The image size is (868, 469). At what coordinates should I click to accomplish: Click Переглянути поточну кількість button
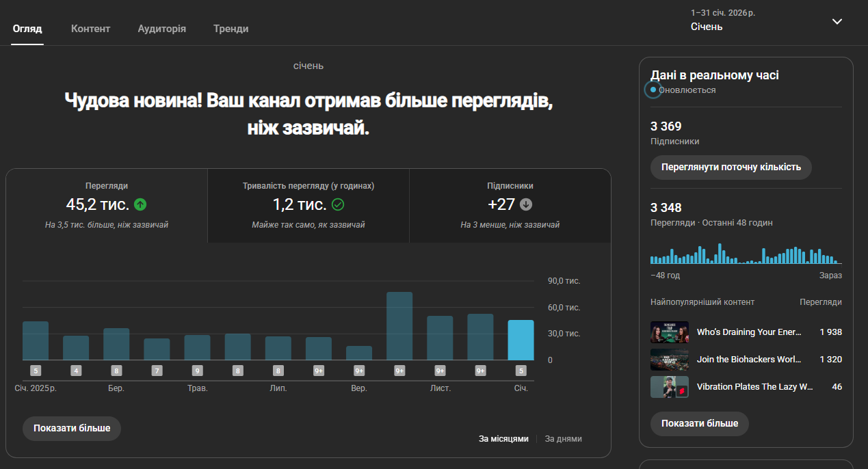731,167
